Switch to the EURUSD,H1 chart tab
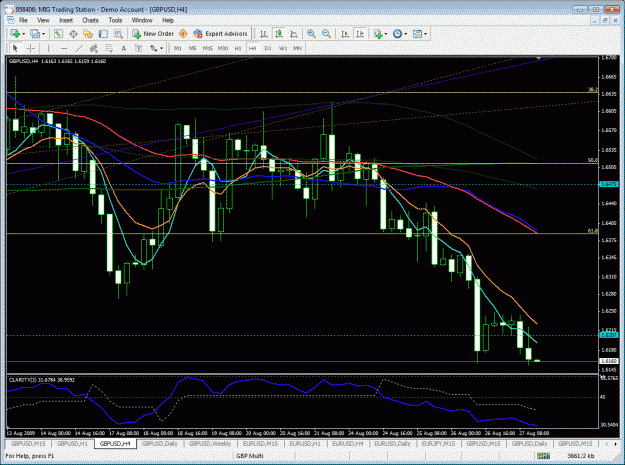The image size is (625, 465). point(305,443)
